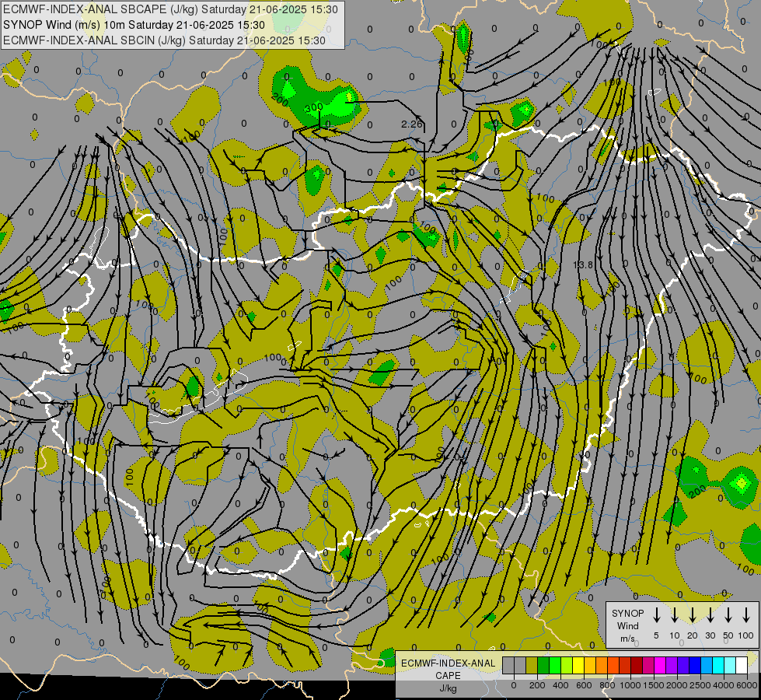Click the '1500' tick label on CAPE scale
The width and height of the screenshot is (761, 700).
coord(654,685)
